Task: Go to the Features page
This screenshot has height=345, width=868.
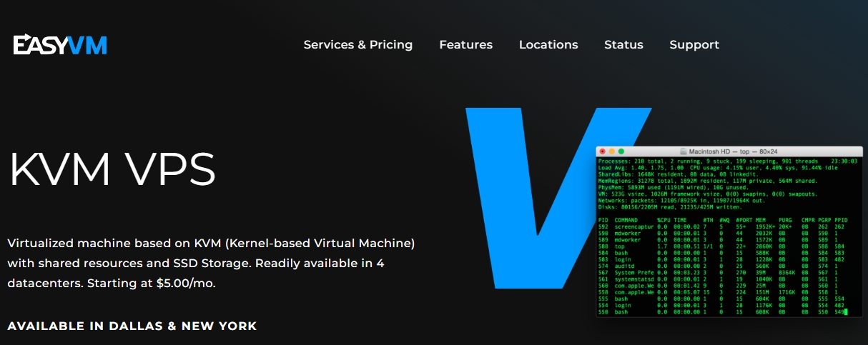Action: (465, 44)
